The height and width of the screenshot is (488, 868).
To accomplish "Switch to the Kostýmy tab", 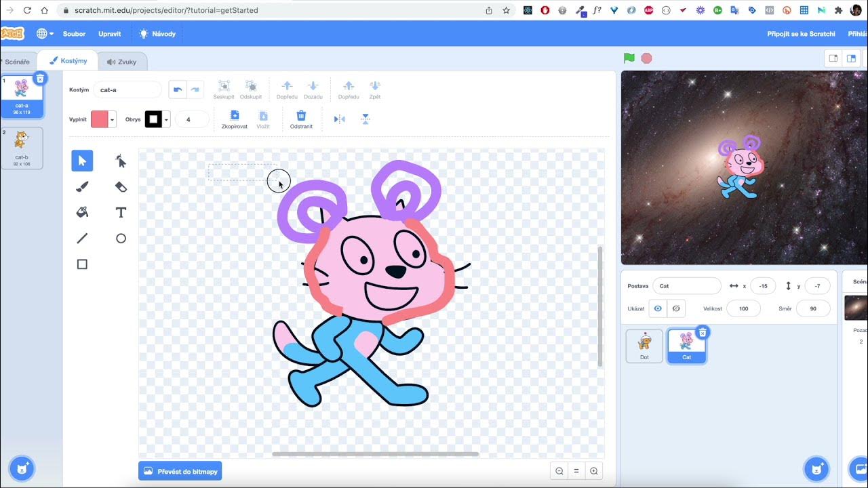I will pyautogui.click(x=68, y=61).
